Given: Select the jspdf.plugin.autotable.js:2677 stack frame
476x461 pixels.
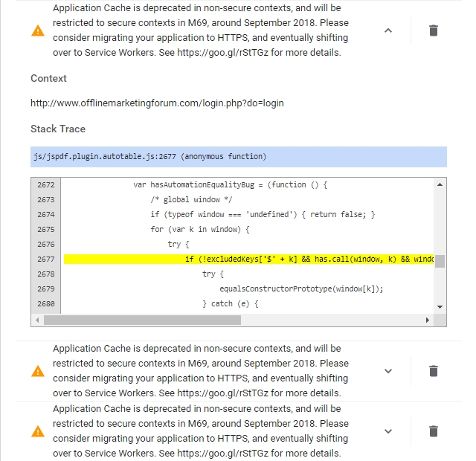Looking at the screenshot, I should point(239,157).
